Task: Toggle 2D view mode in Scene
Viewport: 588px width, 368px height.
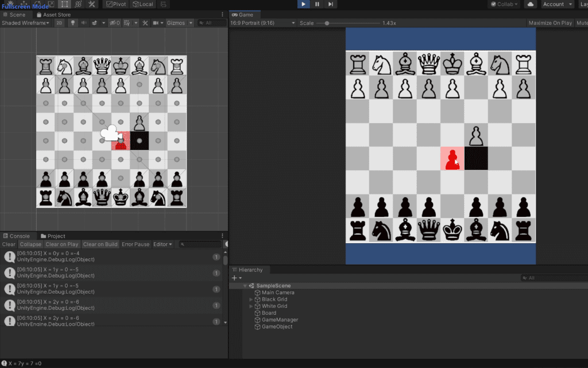Action: (59, 23)
